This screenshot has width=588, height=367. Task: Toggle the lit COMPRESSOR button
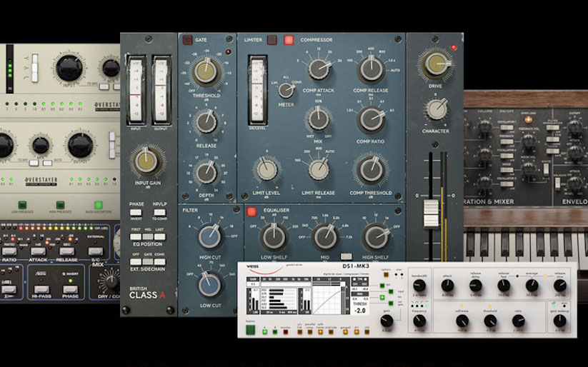click(x=289, y=40)
